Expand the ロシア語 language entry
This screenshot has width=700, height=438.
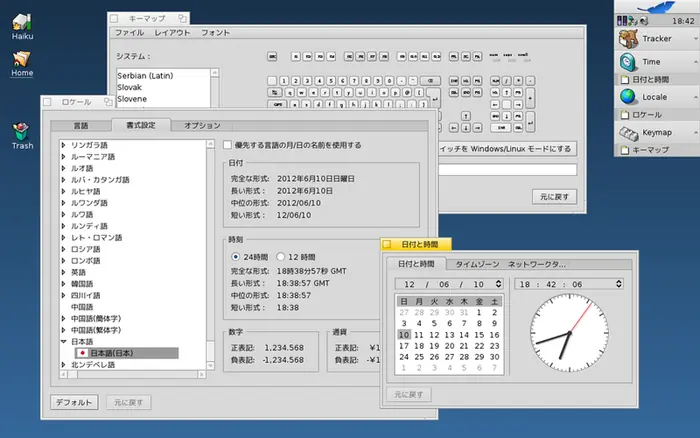[64, 250]
